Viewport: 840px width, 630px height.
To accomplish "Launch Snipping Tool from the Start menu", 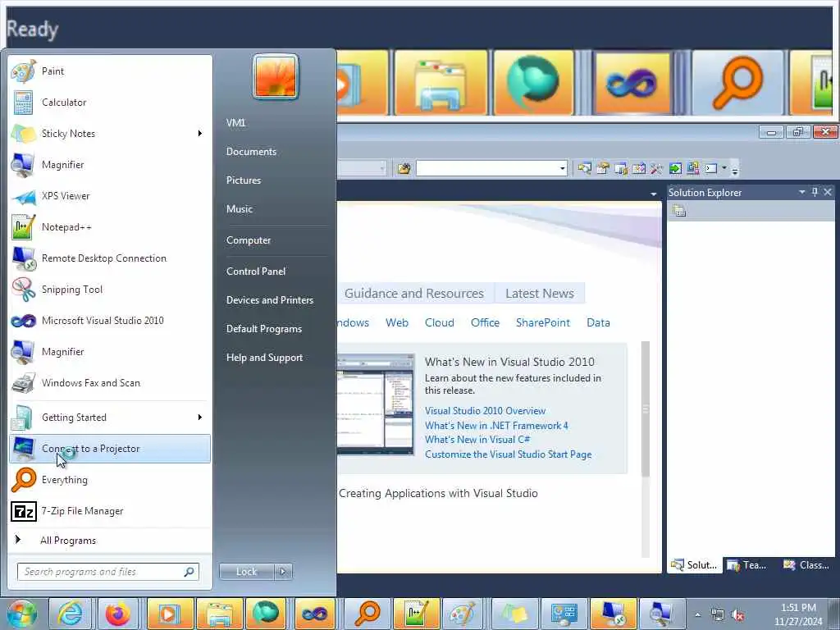I will point(110,290).
